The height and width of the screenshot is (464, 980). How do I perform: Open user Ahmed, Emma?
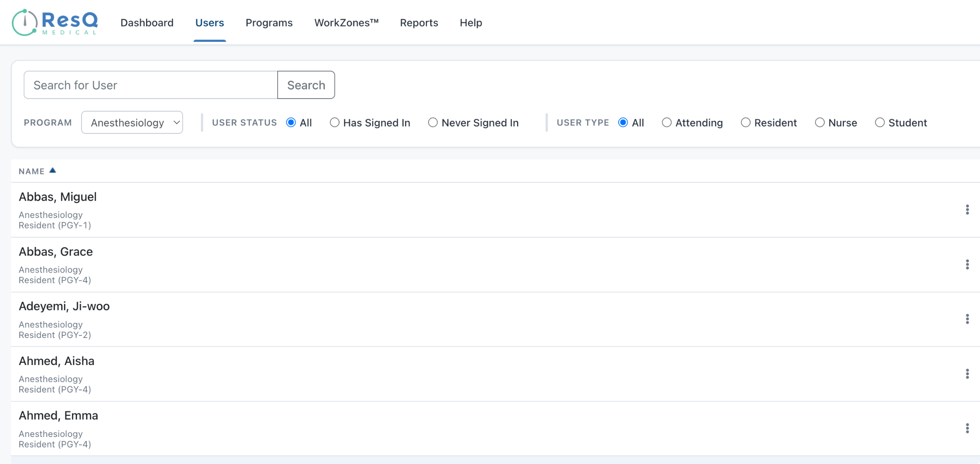point(58,415)
